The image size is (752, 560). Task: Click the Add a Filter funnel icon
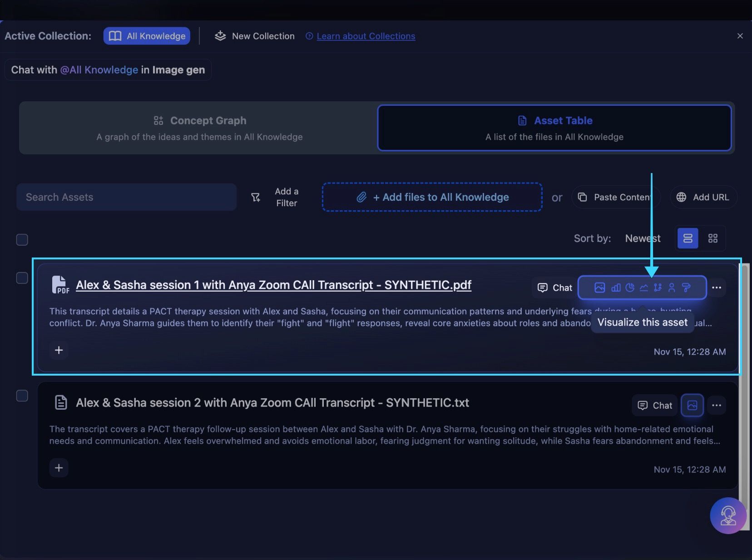(256, 197)
